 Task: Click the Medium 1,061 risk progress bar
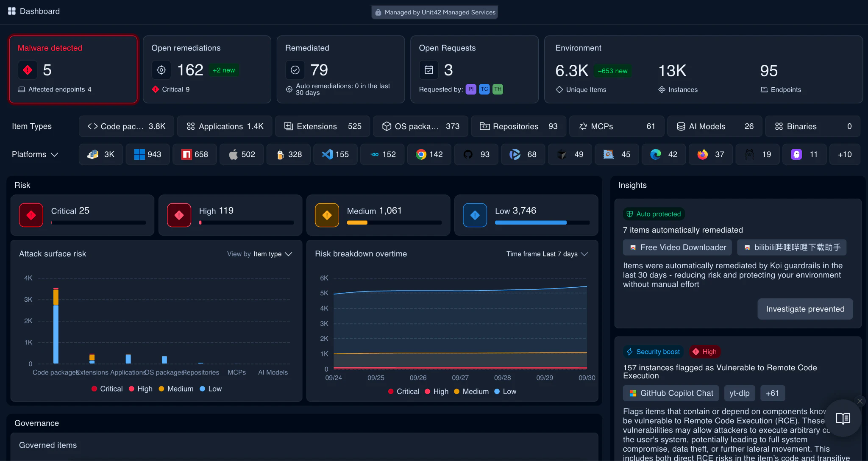(x=394, y=222)
